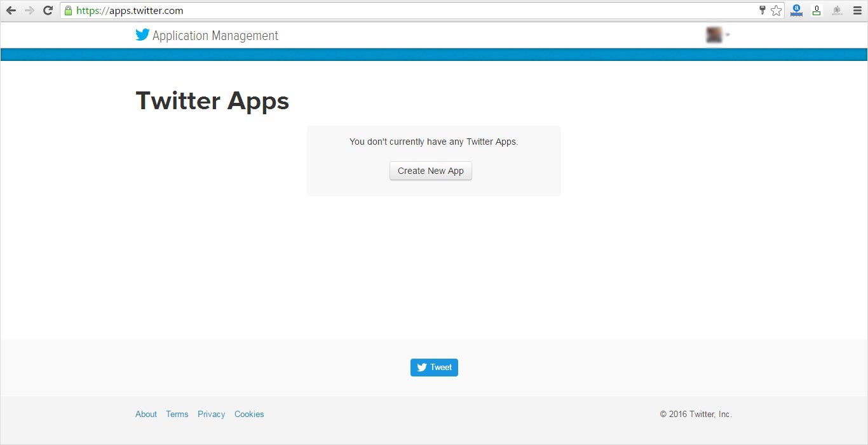868x445 pixels.
Task: Click the Twitter bird logo in header
Action: tap(142, 35)
